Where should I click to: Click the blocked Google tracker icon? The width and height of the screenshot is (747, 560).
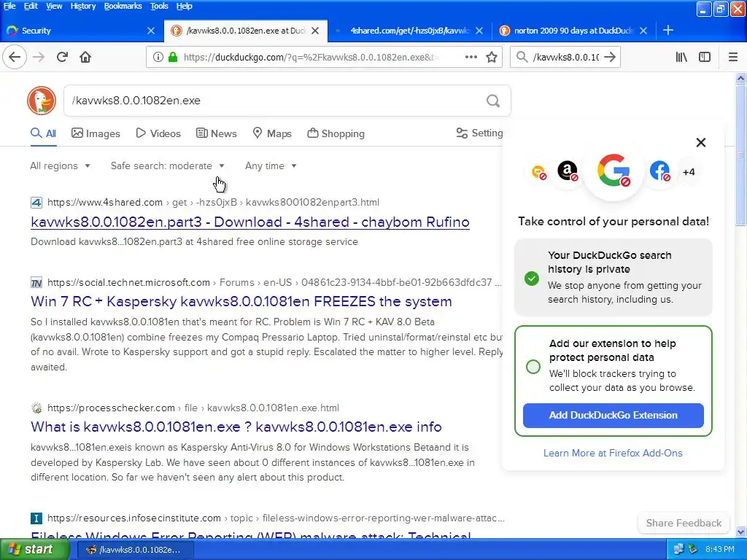pyautogui.click(x=614, y=170)
